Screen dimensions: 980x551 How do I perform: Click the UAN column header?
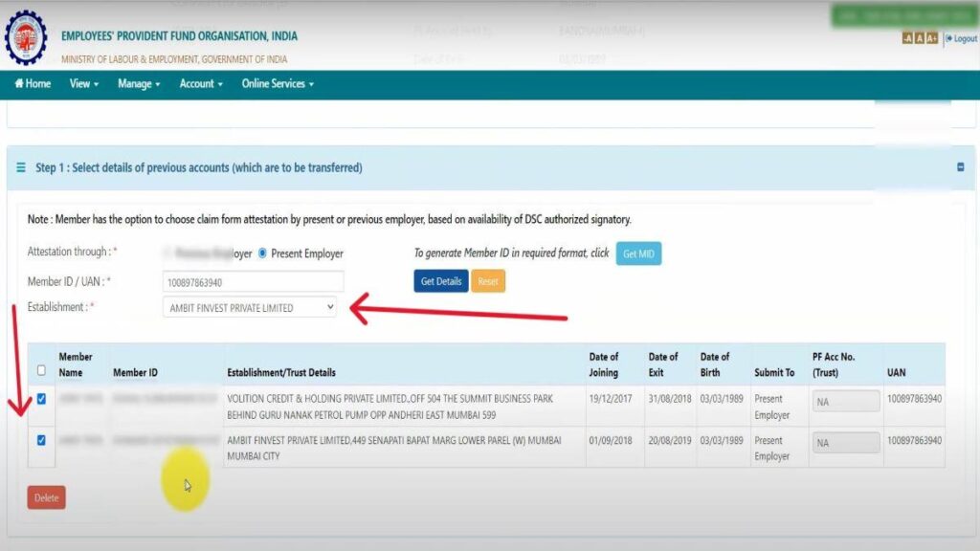pos(896,372)
